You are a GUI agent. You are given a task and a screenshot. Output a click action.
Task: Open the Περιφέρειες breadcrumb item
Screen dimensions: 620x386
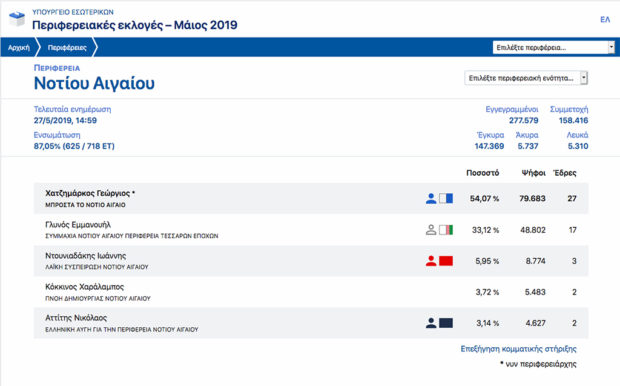(67, 47)
